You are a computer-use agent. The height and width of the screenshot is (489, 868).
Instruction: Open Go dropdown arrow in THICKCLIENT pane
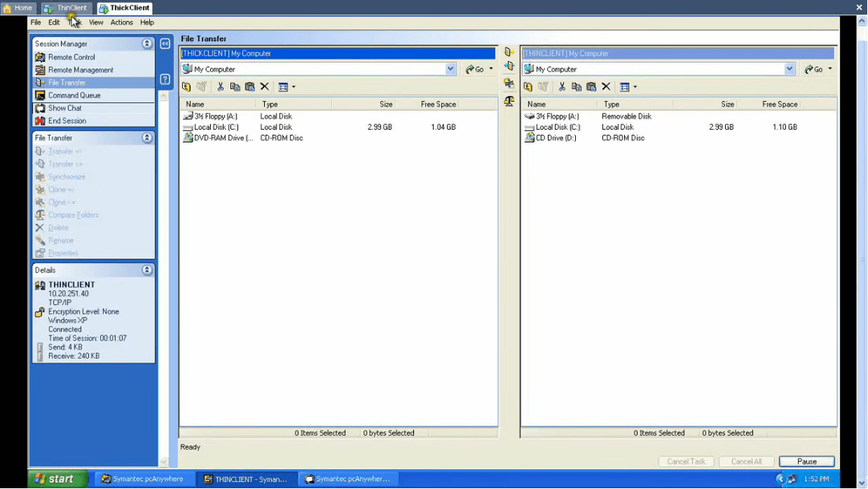tap(491, 69)
